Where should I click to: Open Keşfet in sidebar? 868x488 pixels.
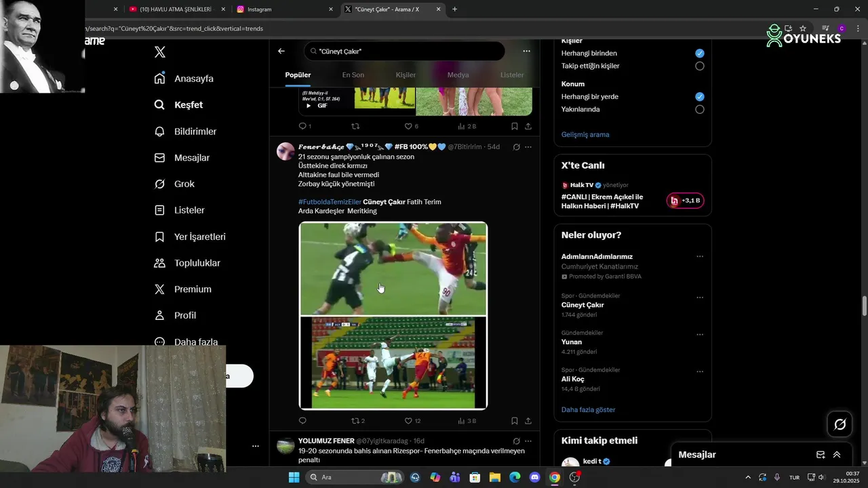coord(178,105)
